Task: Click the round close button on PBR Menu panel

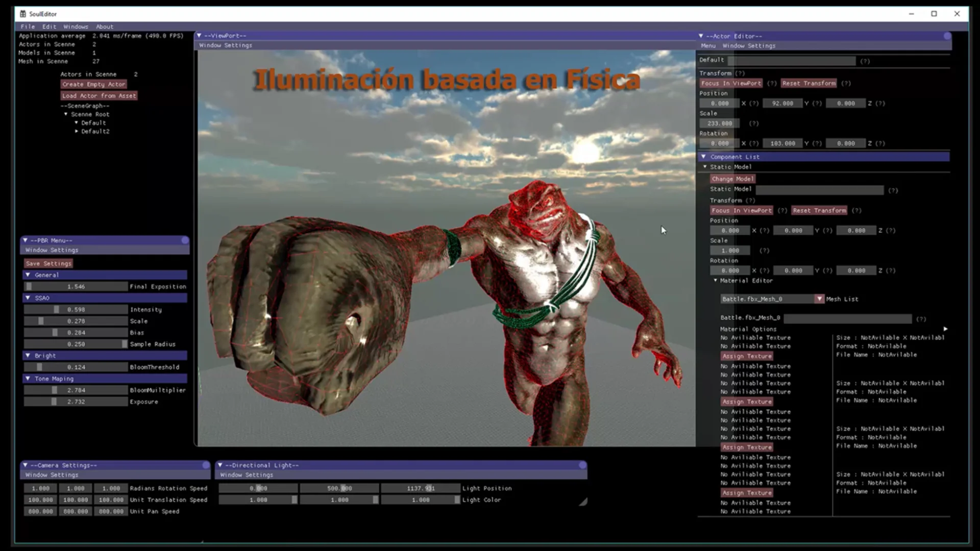Action: tap(185, 240)
